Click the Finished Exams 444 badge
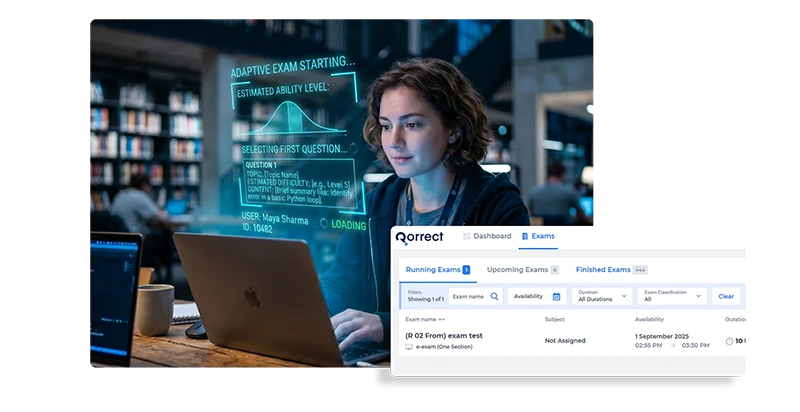 click(640, 270)
